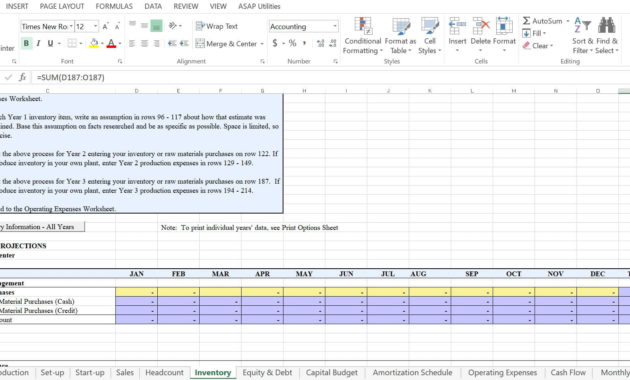The width and height of the screenshot is (630, 380).
Task: Click Format cells icon
Action: pyautogui.click(x=504, y=26)
